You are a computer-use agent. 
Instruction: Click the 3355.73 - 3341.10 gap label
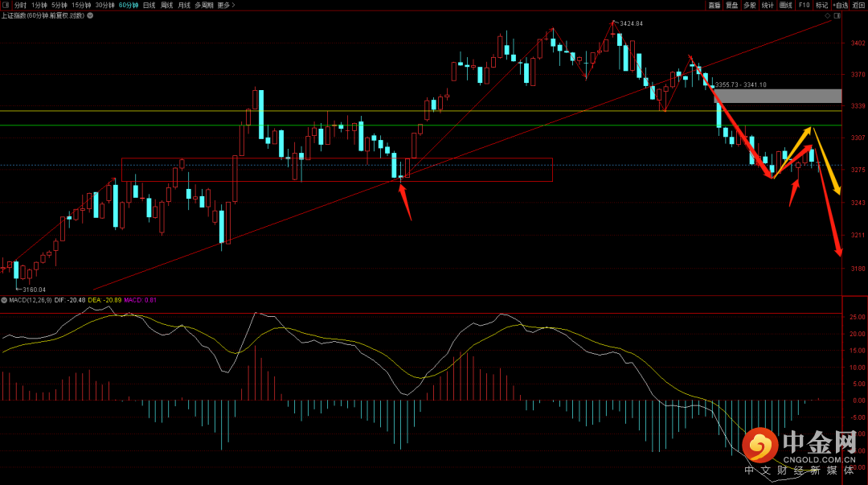pyautogui.click(x=741, y=84)
